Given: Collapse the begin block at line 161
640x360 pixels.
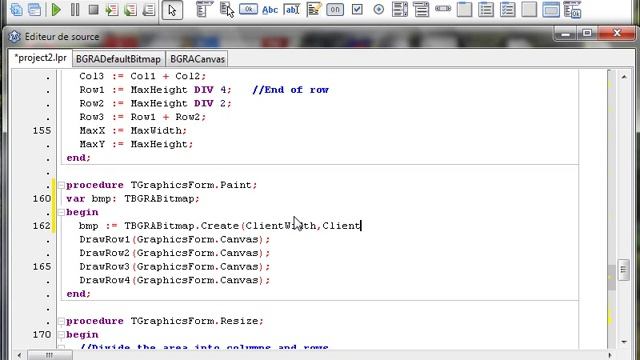Looking at the screenshot, I should [61, 212].
